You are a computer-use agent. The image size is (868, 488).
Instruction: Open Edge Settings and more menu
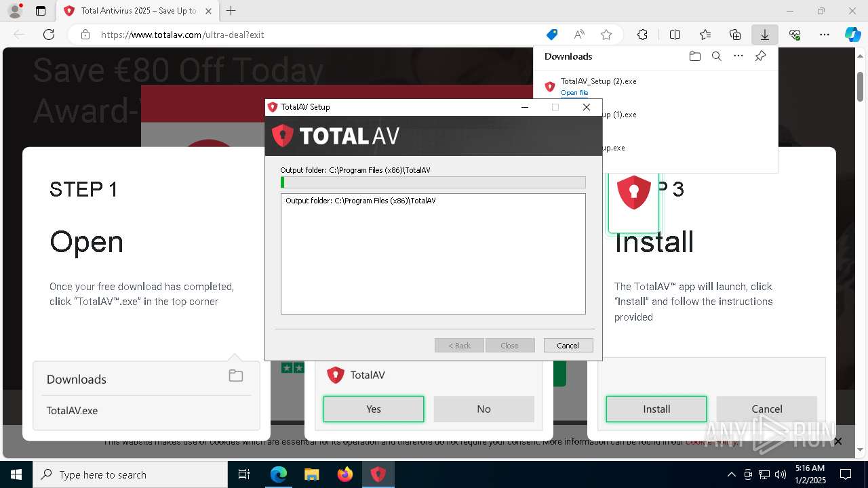point(825,35)
